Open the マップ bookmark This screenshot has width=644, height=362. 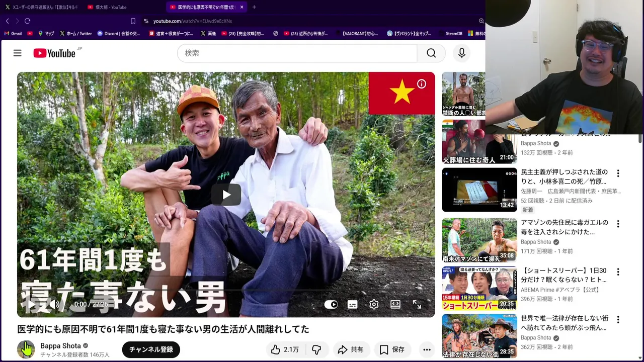pos(46,34)
